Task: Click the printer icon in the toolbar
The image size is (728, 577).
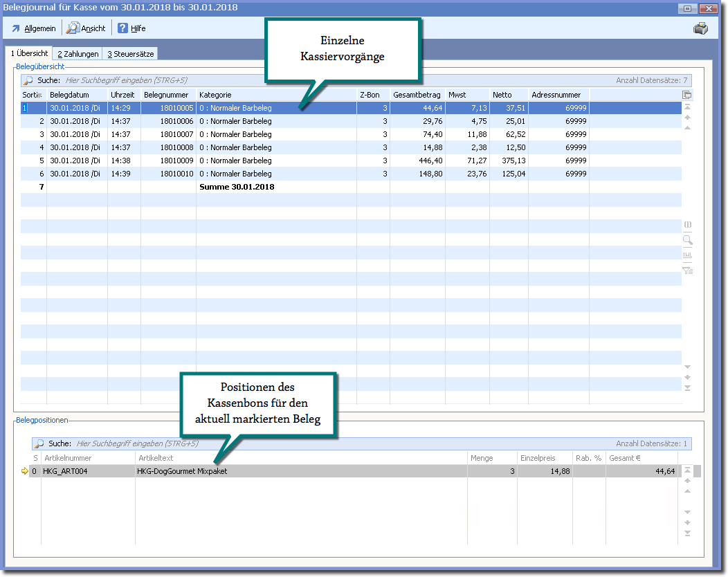Action: tap(700, 28)
